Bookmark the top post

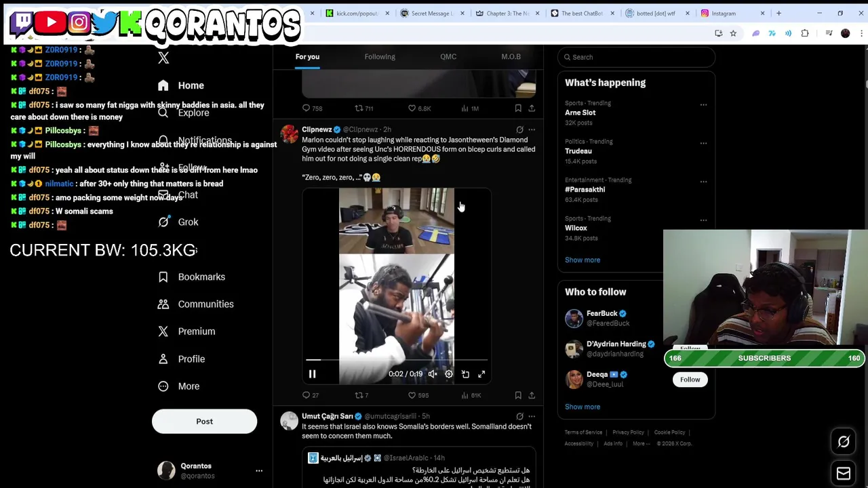[x=518, y=108]
